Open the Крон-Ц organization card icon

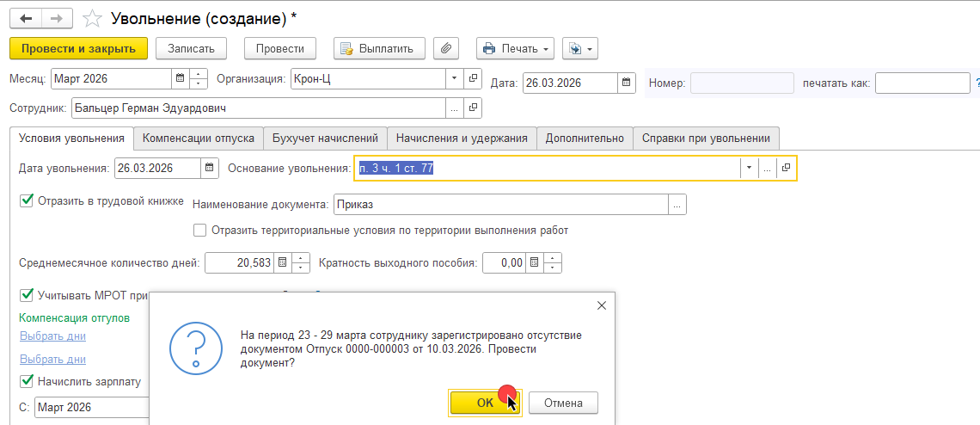tap(473, 79)
